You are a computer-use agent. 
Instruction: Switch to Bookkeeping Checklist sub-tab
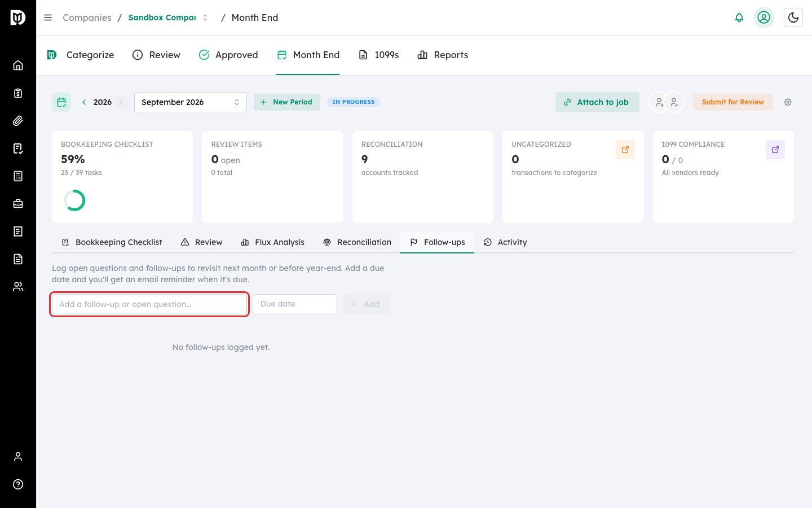112,242
